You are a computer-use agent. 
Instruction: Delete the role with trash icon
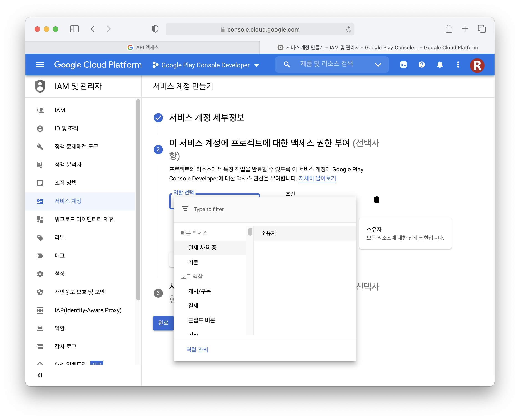[376, 200]
